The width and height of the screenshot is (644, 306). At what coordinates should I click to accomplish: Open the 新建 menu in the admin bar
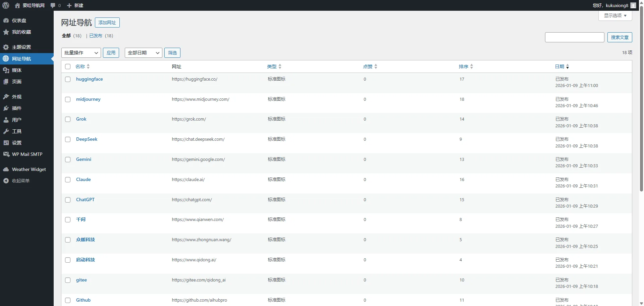75,5
